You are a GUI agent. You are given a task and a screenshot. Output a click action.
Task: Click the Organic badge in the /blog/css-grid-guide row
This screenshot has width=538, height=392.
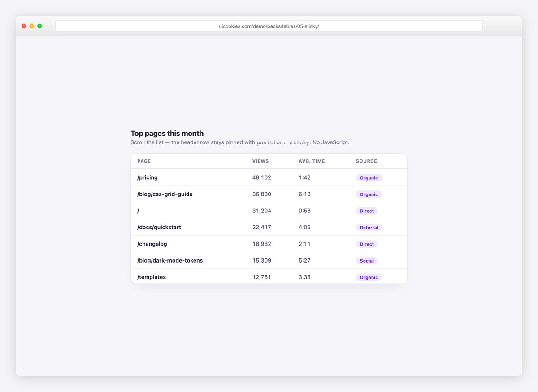pyautogui.click(x=369, y=194)
